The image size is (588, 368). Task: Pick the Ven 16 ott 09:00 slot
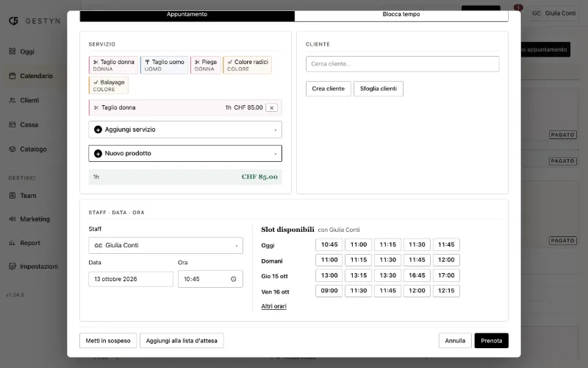click(329, 291)
